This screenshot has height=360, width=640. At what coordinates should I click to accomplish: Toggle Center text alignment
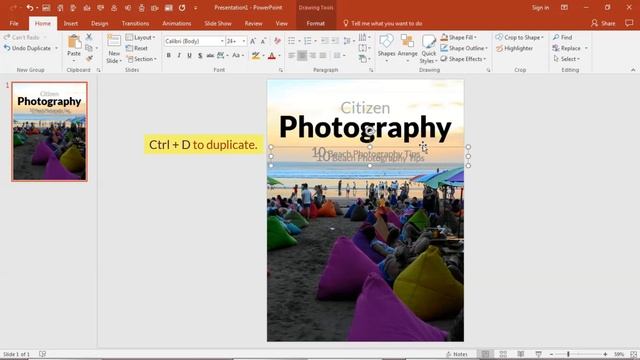point(302,55)
